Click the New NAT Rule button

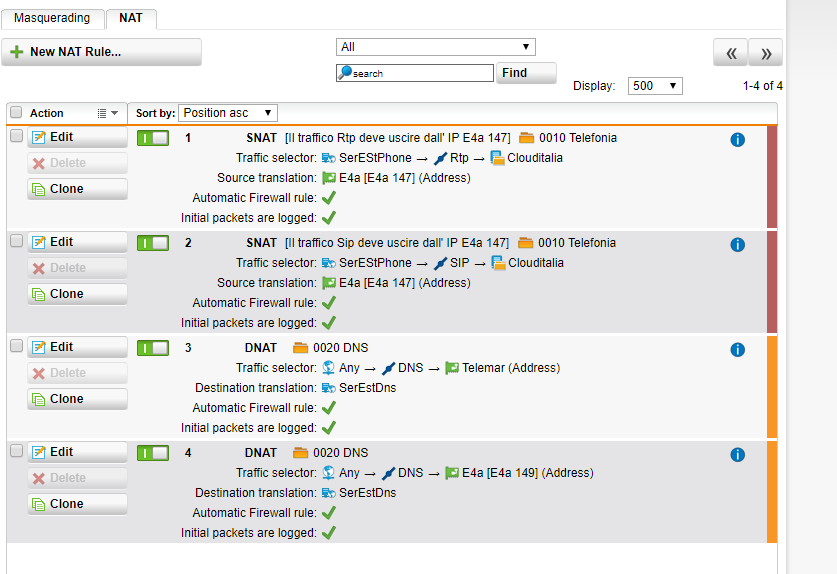coord(101,52)
